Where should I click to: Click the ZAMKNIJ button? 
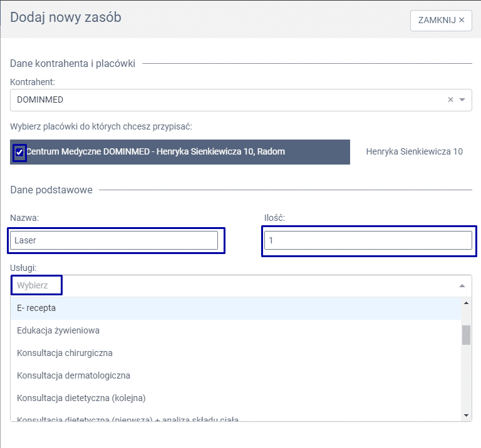pyautogui.click(x=440, y=20)
